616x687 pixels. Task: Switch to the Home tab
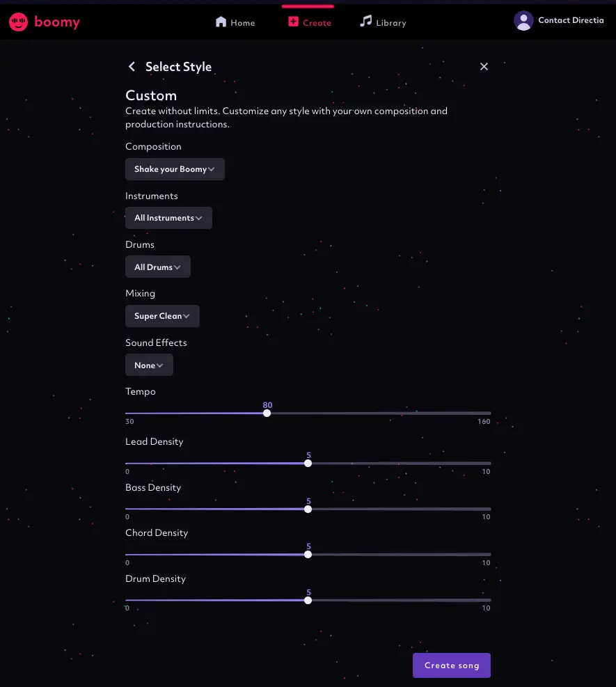coord(235,22)
